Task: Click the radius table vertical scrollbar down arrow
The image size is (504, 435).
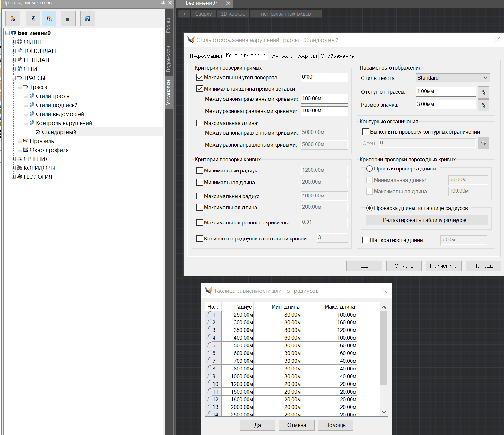Action: pos(384,412)
